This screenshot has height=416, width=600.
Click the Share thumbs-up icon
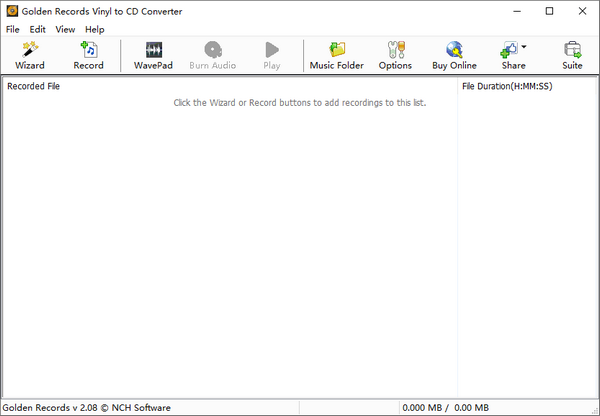click(x=510, y=50)
